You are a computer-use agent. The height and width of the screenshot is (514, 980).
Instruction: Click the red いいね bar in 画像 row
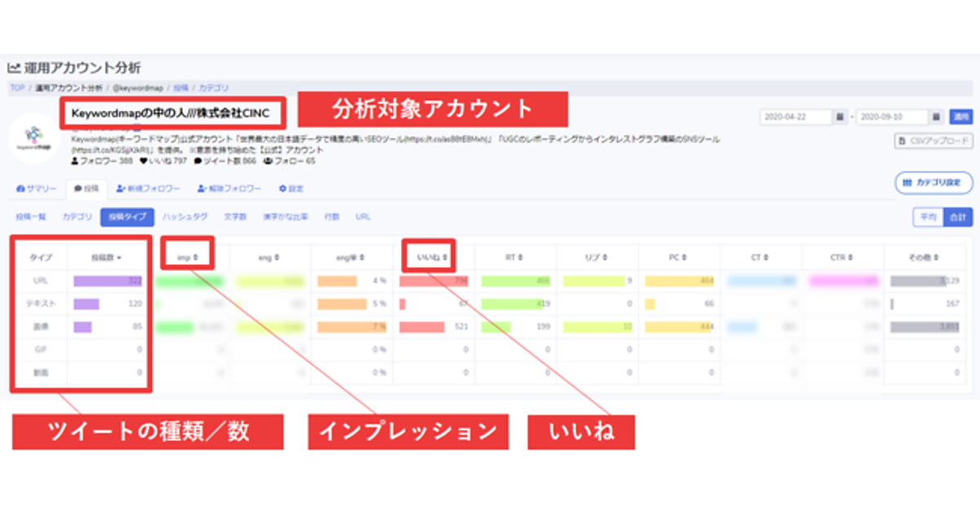[422, 326]
